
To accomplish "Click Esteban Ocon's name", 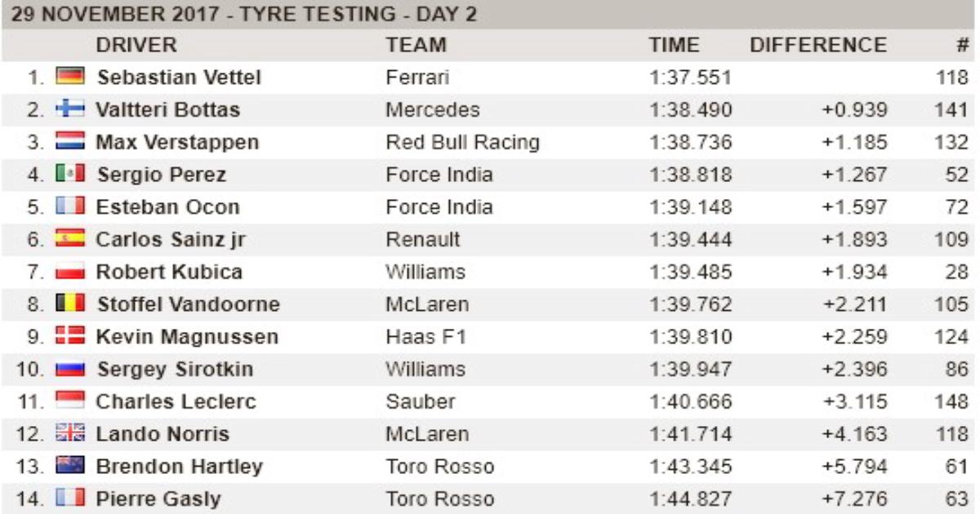I will coord(167,206).
